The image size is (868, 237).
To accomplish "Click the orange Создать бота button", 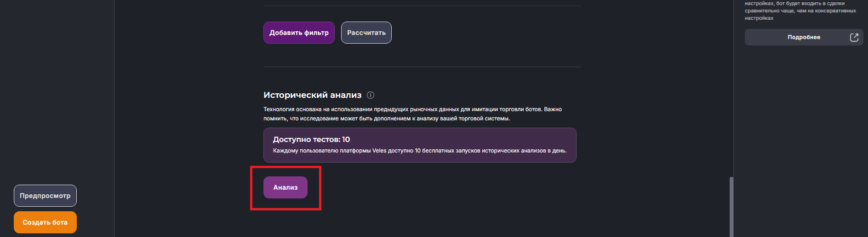I will pyautogui.click(x=45, y=222).
